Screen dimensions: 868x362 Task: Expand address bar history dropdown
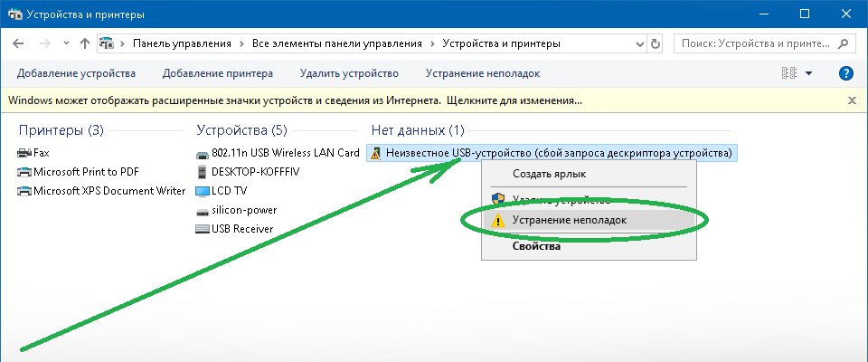(640, 43)
